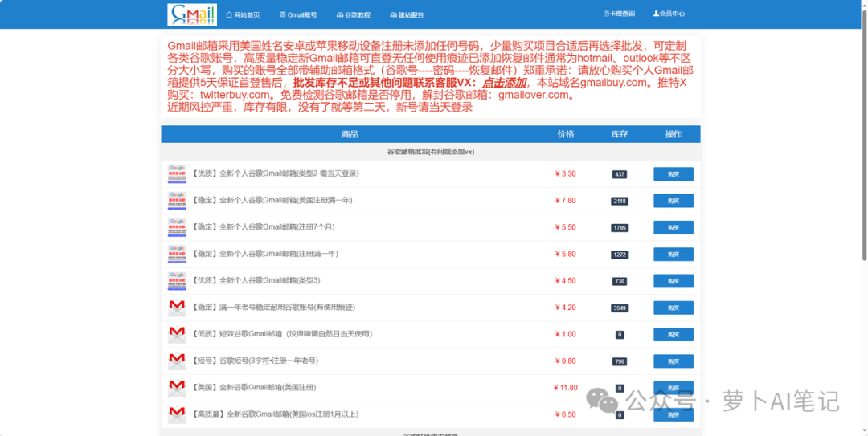Viewport: 868px width, 436px height.
Task: Click the Gmail site logo
Action: [x=192, y=15]
